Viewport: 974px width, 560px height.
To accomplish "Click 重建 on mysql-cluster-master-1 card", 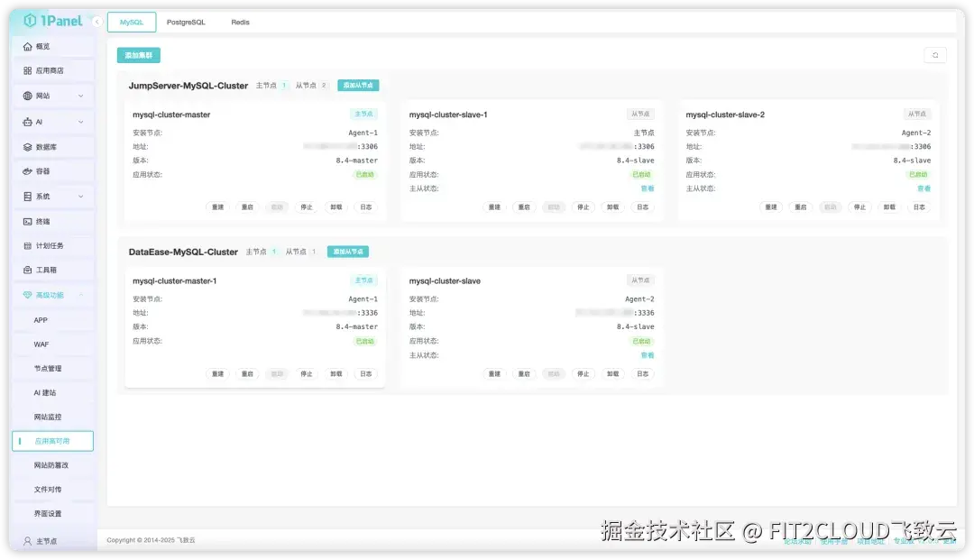I will coord(217,374).
